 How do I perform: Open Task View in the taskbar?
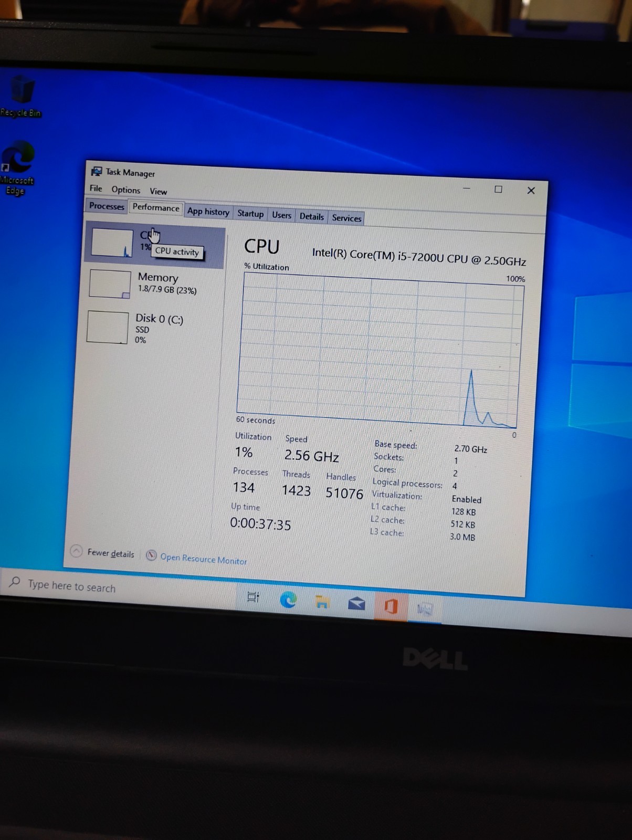(253, 596)
